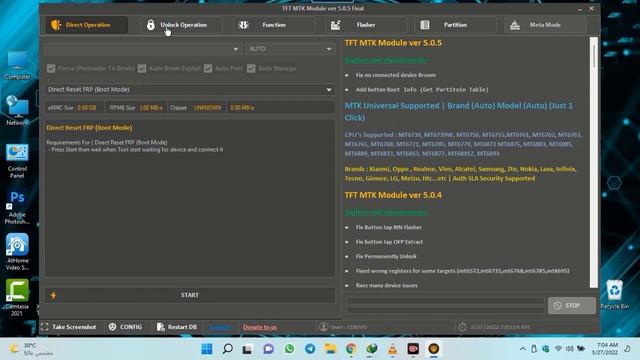Open WhatsApp from the taskbar
The width and height of the screenshot is (640, 360).
[x=289, y=349]
